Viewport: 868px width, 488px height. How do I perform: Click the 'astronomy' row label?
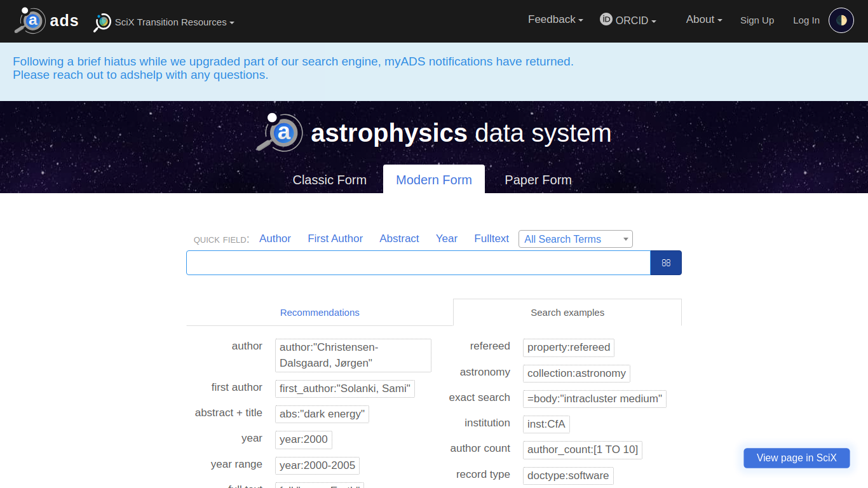[x=485, y=372]
